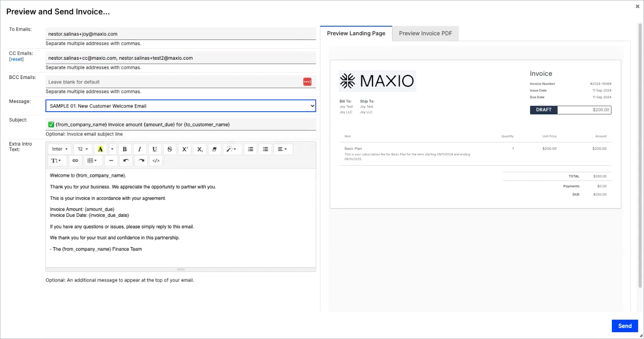Switch to code view
Screen dimensions: 644x339
tap(156, 161)
